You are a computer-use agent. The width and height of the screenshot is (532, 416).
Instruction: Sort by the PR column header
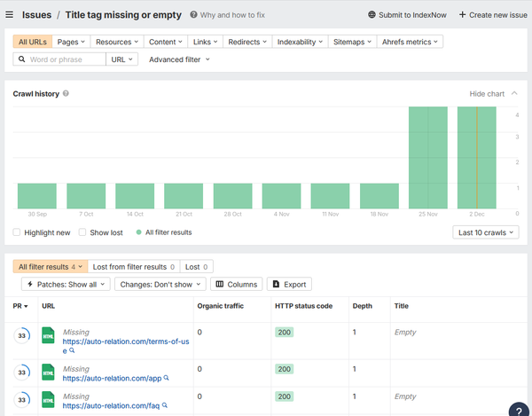[20, 306]
